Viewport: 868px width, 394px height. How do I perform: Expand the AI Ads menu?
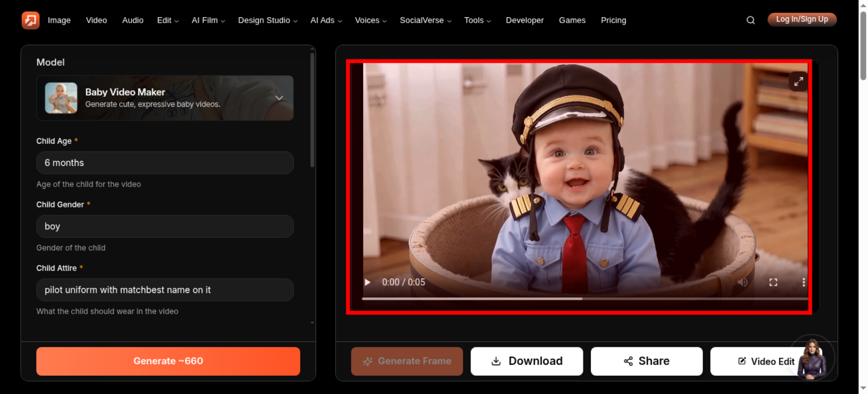click(x=326, y=20)
